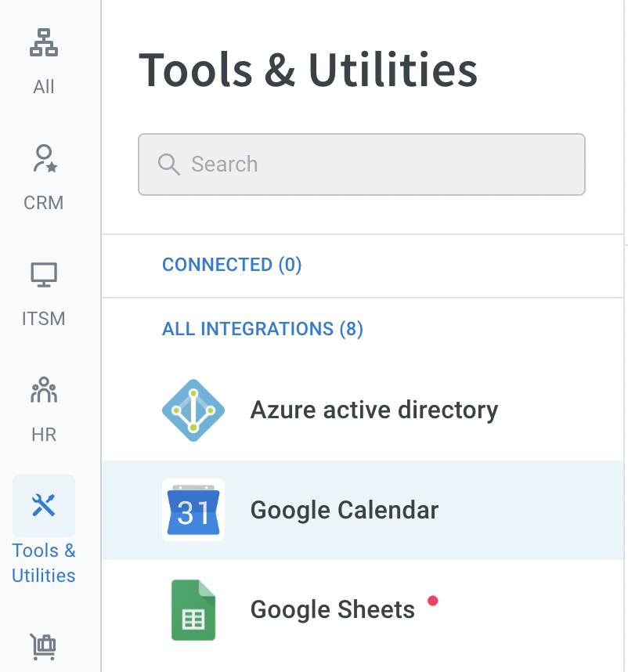
Task: Collapse the ALL INTEGRATIONS (8) section
Action: click(262, 329)
